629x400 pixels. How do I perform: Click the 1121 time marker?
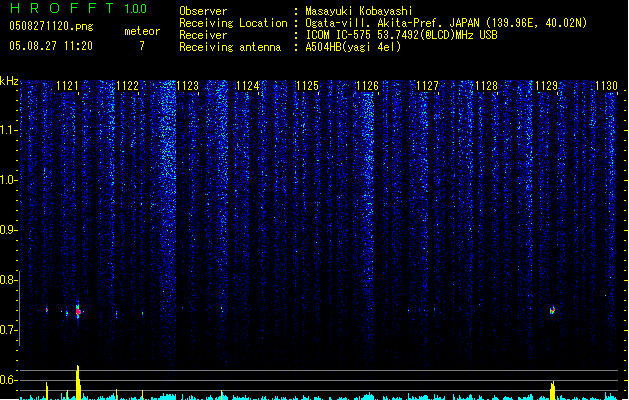tap(67, 86)
